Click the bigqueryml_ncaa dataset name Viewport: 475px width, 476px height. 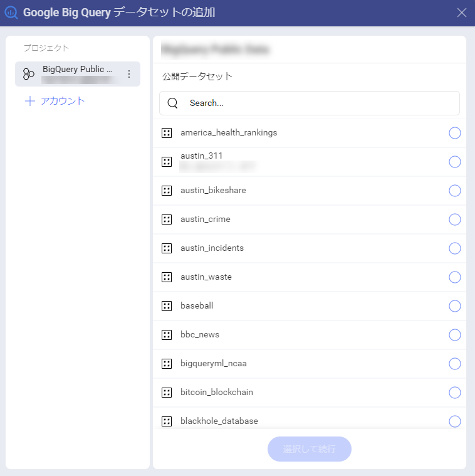tap(214, 363)
